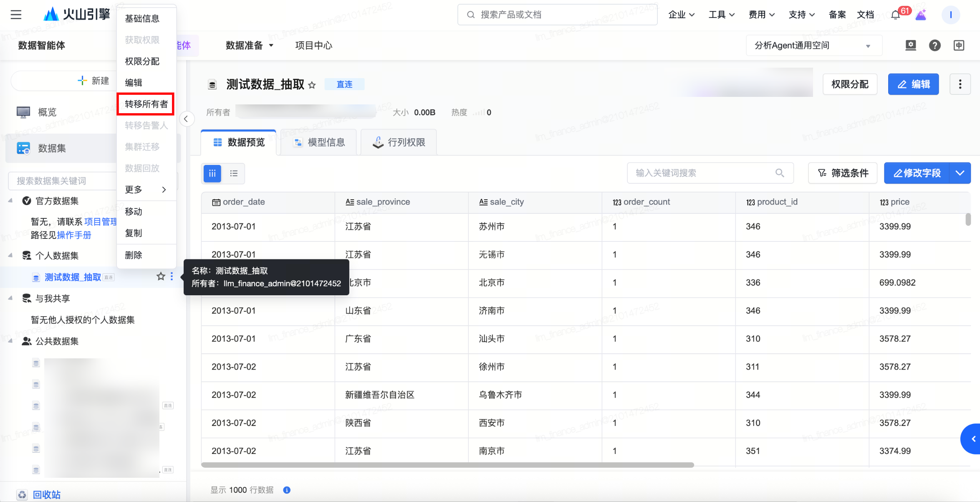Screen dimensions: 980x502
Task: Open the hamburger menu icon
Action: click(16, 15)
